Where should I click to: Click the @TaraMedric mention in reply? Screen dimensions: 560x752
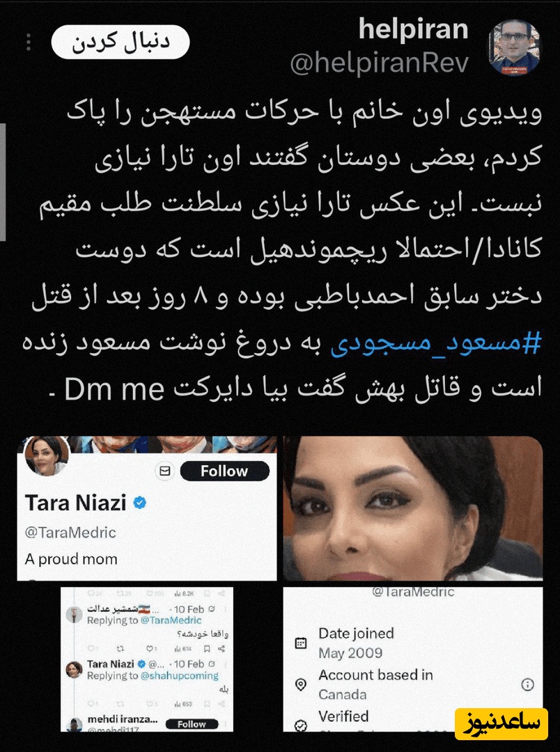coord(171,620)
